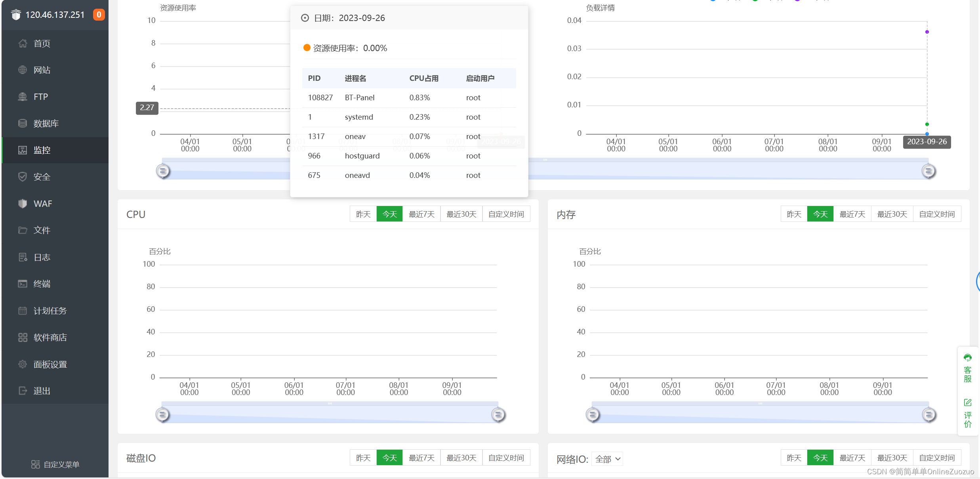Select 最近7天 in the 网络IO panel

[x=852, y=458]
